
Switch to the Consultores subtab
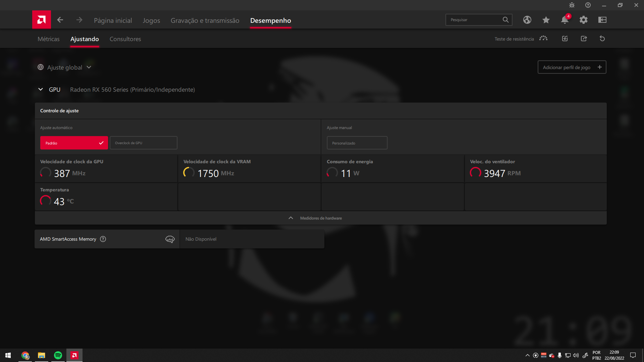click(125, 39)
